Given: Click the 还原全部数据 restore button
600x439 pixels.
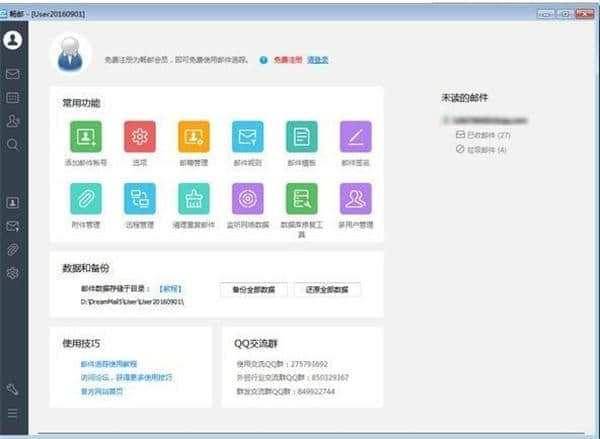Looking at the screenshot, I should point(327,289).
